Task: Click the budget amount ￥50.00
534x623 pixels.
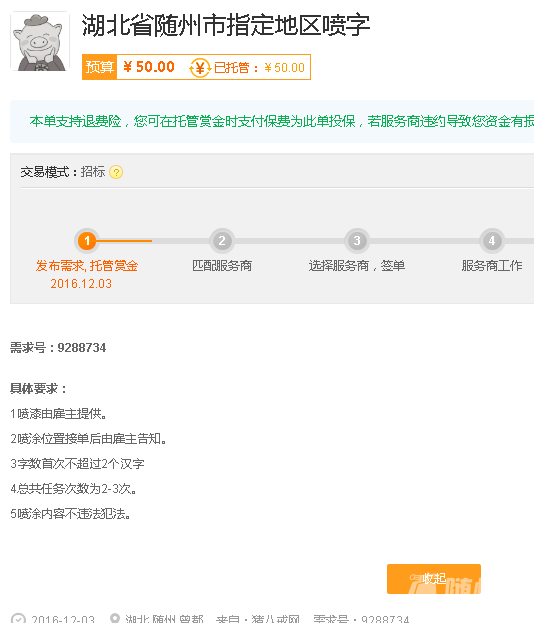Action: tap(149, 67)
